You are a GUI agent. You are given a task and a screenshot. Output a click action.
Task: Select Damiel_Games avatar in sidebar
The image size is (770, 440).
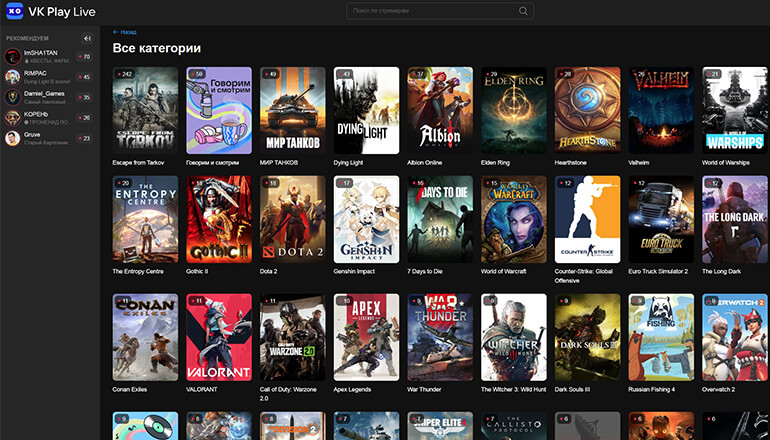point(13,97)
